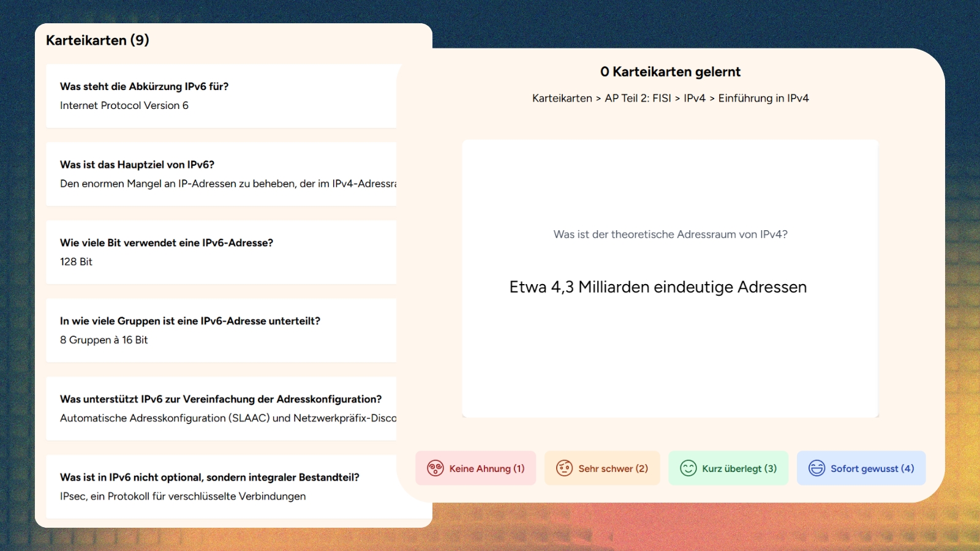The height and width of the screenshot is (551, 980).
Task: Click the Karteikarten (9) list header
Action: click(97, 40)
